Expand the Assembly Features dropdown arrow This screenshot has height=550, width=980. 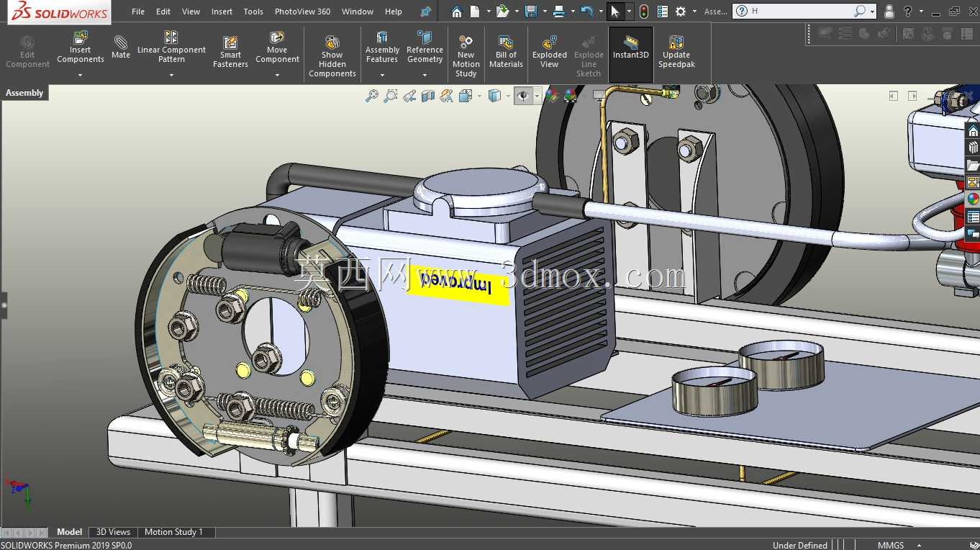[382, 75]
